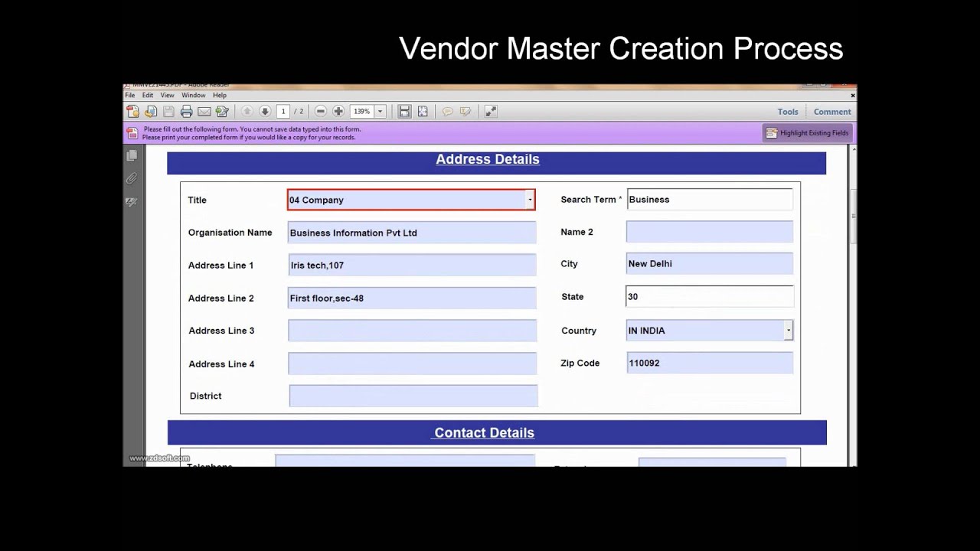The width and height of the screenshot is (980, 551).
Task: Go to next page with down arrow
Action: 265,112
